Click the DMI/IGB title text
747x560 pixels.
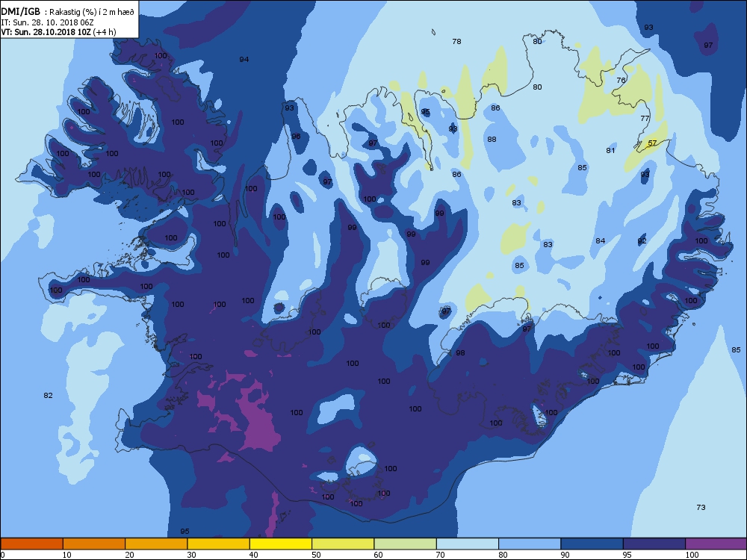point(20,12)
